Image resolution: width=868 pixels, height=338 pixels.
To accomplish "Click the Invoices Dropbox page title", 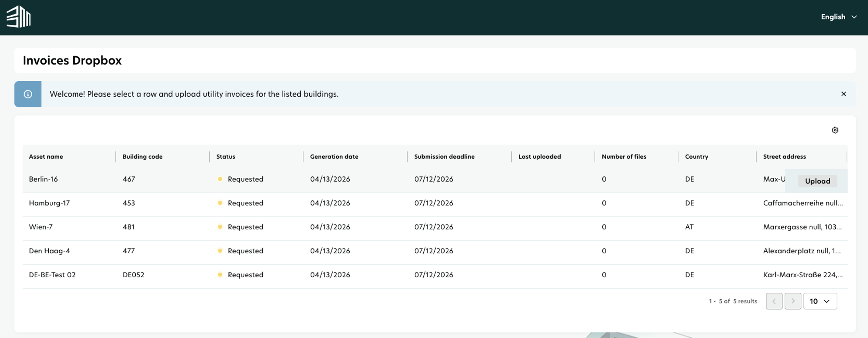I will pos(72,60).
